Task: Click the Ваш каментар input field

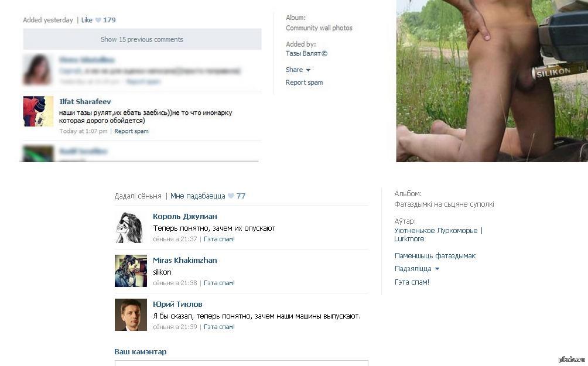Action: coord(241,363)
